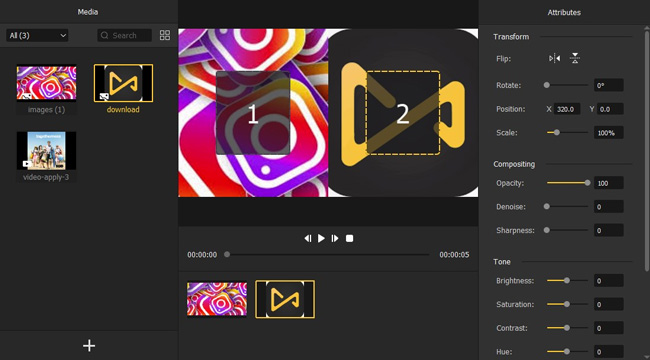Screen dimensions: 650x360
Task: Adjust the Brightness slider
Action: point(567,280)
